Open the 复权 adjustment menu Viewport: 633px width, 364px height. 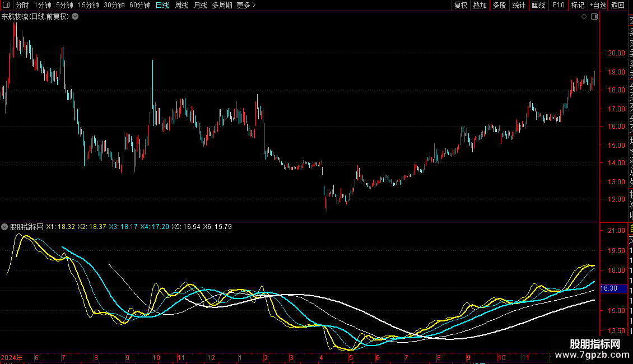(x=460, y=5)
